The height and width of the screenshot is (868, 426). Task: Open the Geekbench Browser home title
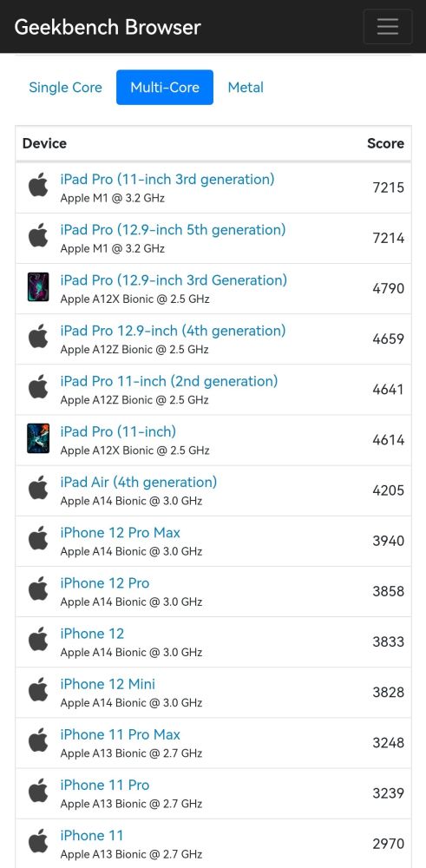click(108, 27)
